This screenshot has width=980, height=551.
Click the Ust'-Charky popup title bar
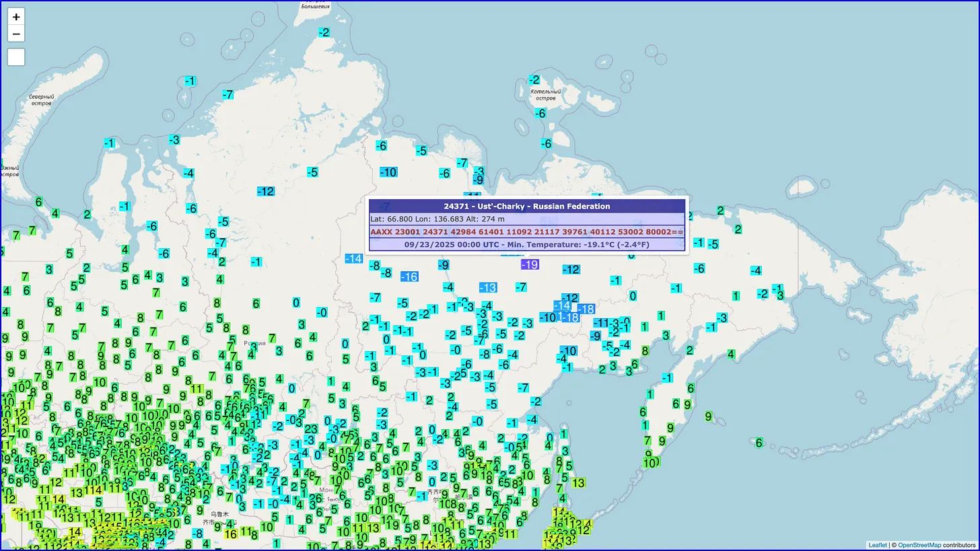point(526,207)
